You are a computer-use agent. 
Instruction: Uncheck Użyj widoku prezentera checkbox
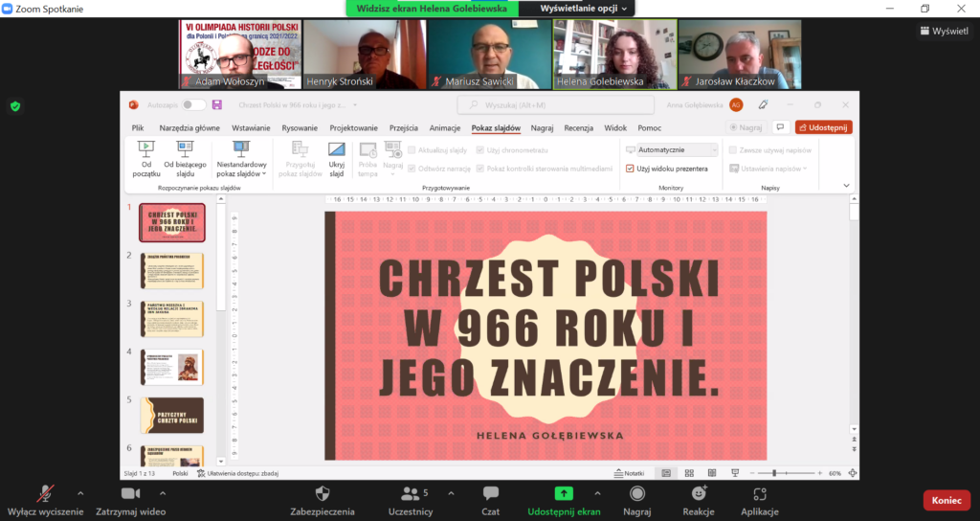point(630,168)
